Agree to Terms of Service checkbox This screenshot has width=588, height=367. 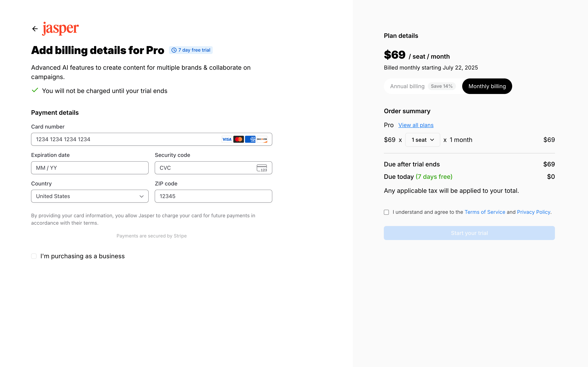pyautogui.click(x=386, y=212)
